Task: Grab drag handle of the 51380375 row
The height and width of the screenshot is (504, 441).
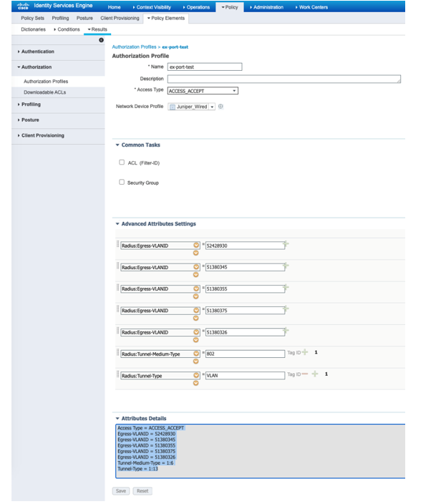Action: pos(117,309)
